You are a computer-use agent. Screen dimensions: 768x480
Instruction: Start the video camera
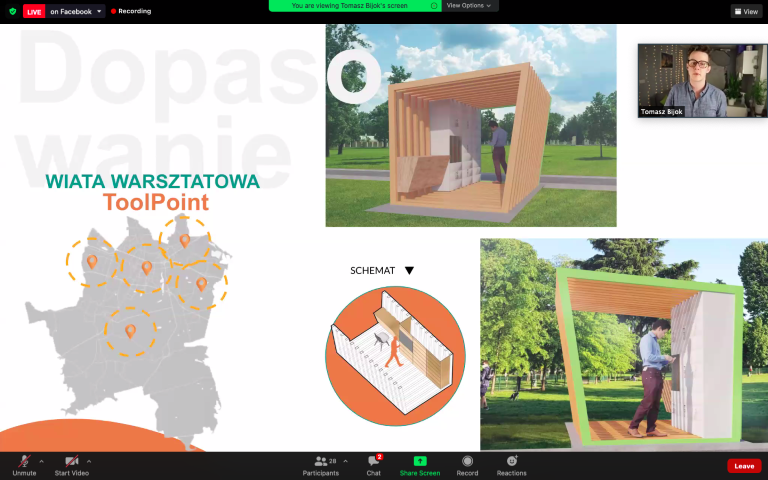click(x=72, y=466)
